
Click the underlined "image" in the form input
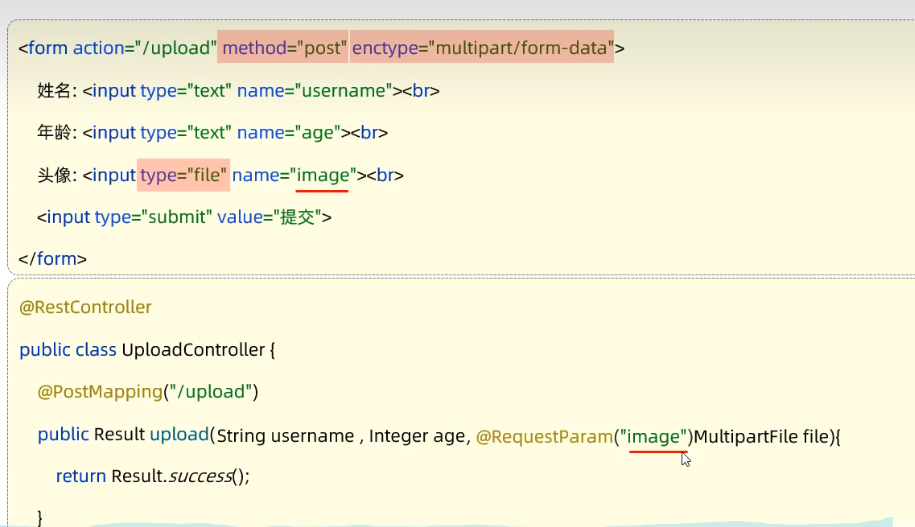click(x=322, y=176)
